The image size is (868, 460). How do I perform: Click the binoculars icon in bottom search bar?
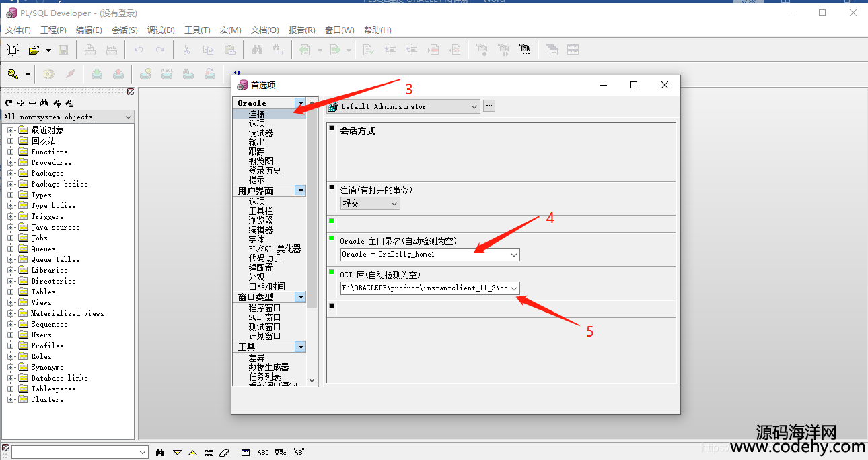pos(160,452)
